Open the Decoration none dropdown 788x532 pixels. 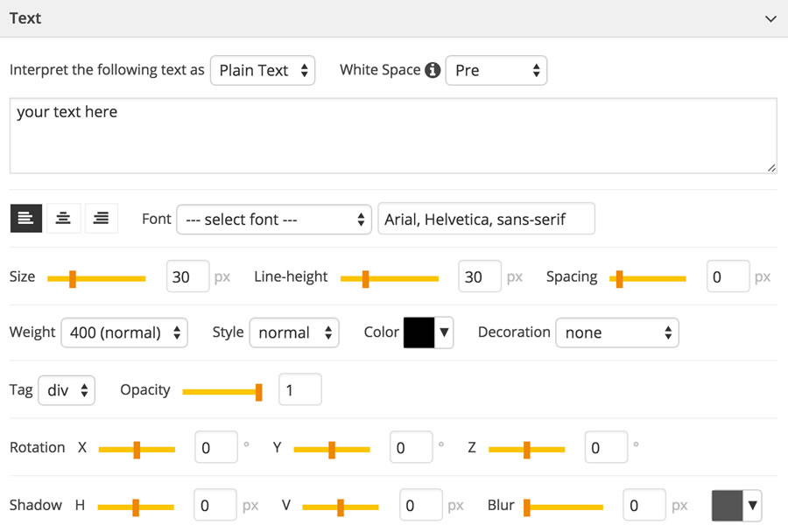coord(617,332)
